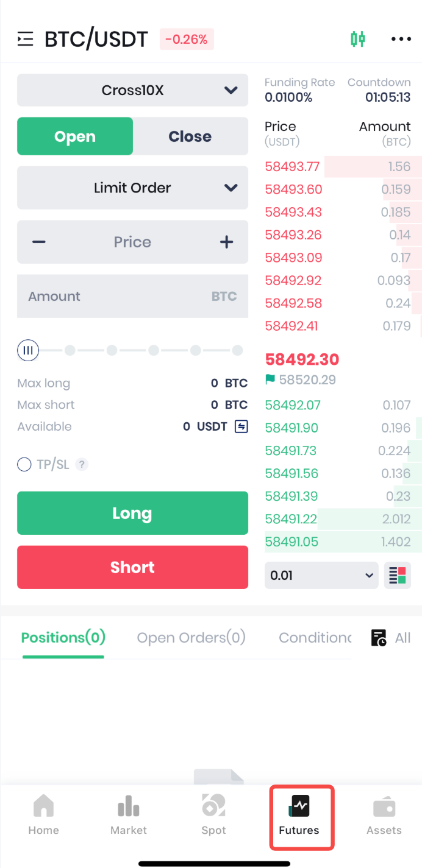The height and width of the screenshot is (868, 422).
Task: Switch to the Close position toggle
Action: pyautogui.click(x=190, y=136)
